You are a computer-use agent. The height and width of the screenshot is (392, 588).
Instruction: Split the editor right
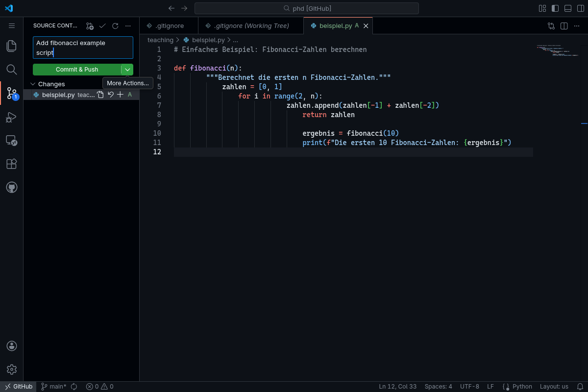(x=564, y=25)
